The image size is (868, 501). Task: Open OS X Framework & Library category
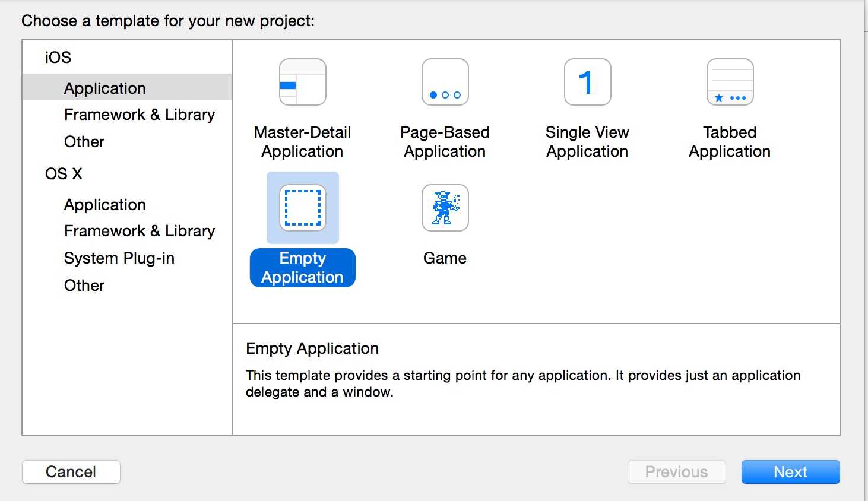pos(140,231)
